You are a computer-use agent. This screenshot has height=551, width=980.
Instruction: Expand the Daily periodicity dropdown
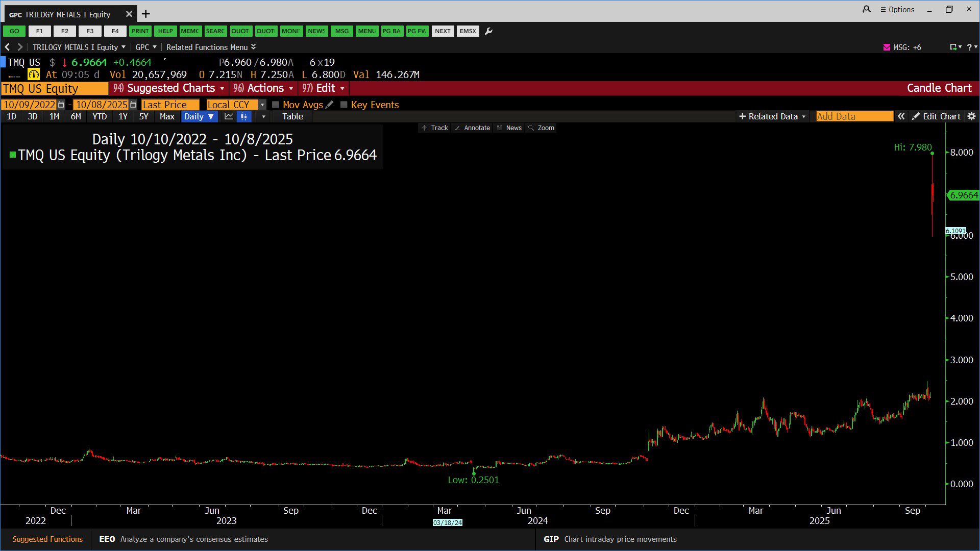(x=199, y=116)
